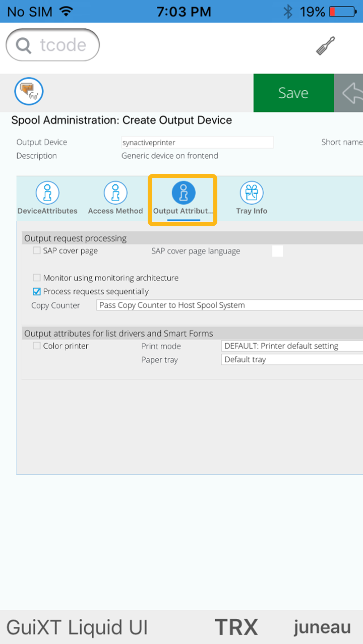363x644 pixels.
Task: Check Monitor using monitoring architecture
Action: coord(37,278)
